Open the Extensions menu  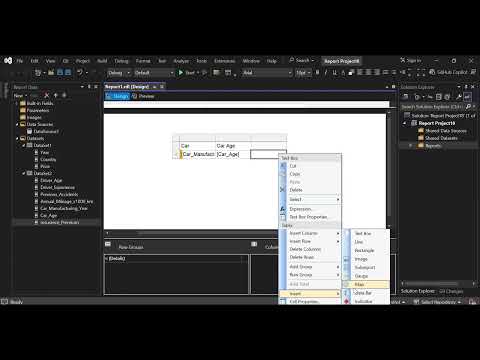pos(225,61)
